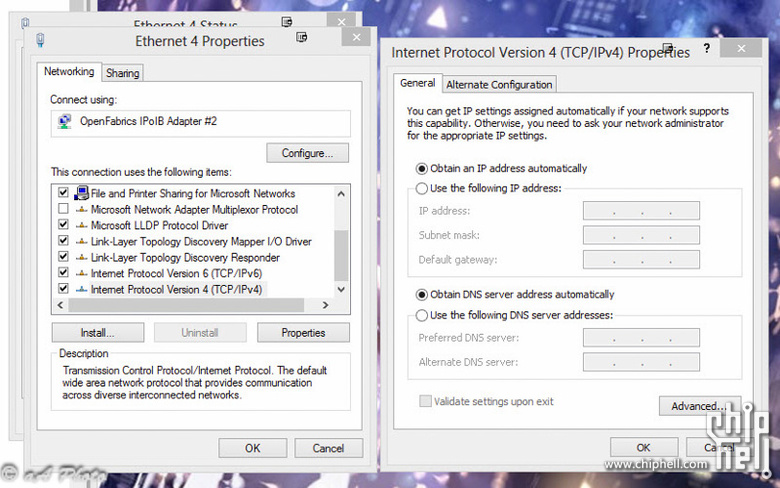Click the TCP/IPv6 protocol item icon
The image size is (780, 488).
[82, 274]
